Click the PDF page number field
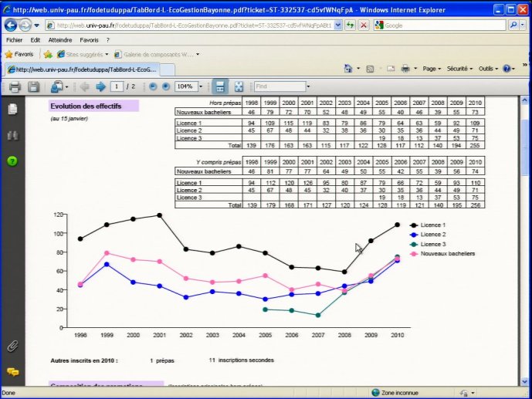The height and width of the screenshot is (399, 532). (117, 86)
